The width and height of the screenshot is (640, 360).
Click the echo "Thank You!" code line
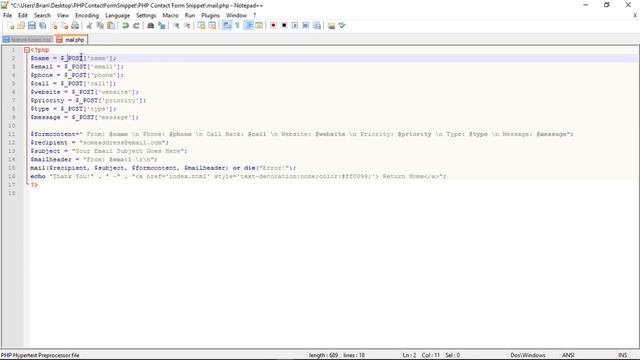(238, 176)
